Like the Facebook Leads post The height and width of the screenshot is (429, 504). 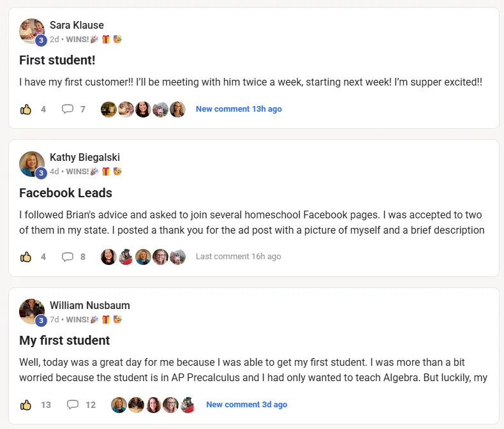(x=26, y=257)
